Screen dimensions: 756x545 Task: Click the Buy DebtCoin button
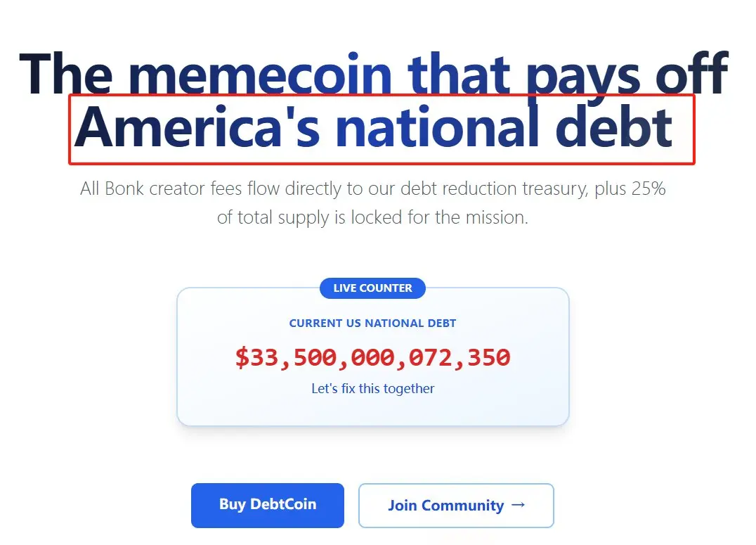[268, 506]
